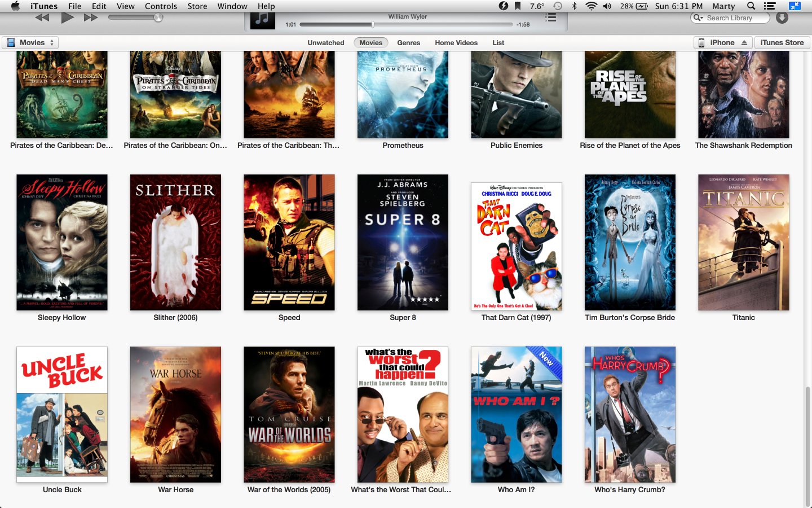Image resolution: width=812 pixels, height=508 pixels.
Task: Open the Apple menu
Action: point(15,6)
